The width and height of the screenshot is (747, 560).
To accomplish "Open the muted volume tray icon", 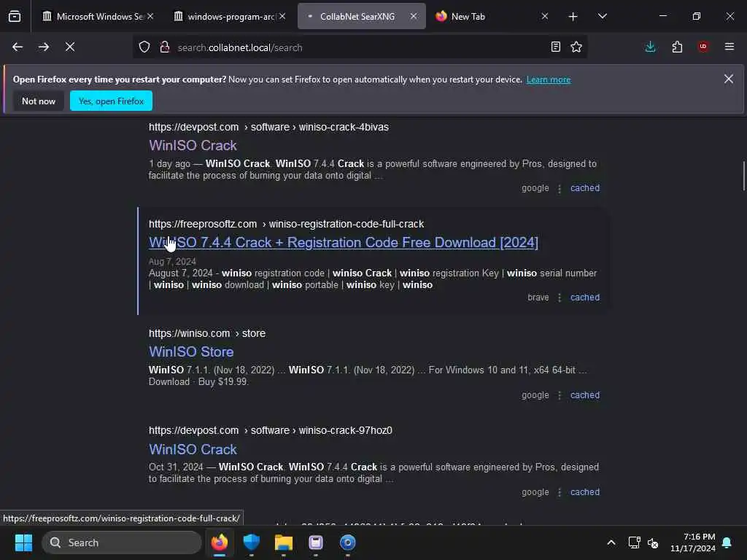I will (x=653, y=542).
